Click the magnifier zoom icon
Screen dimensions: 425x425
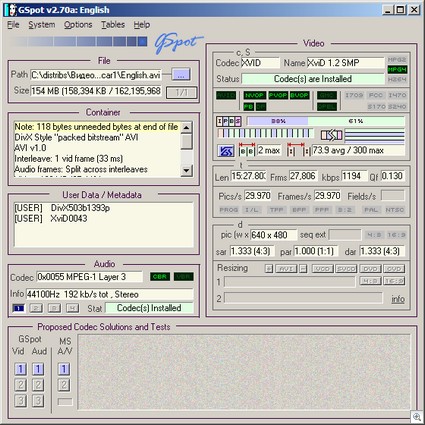click(x=417, y=416)
